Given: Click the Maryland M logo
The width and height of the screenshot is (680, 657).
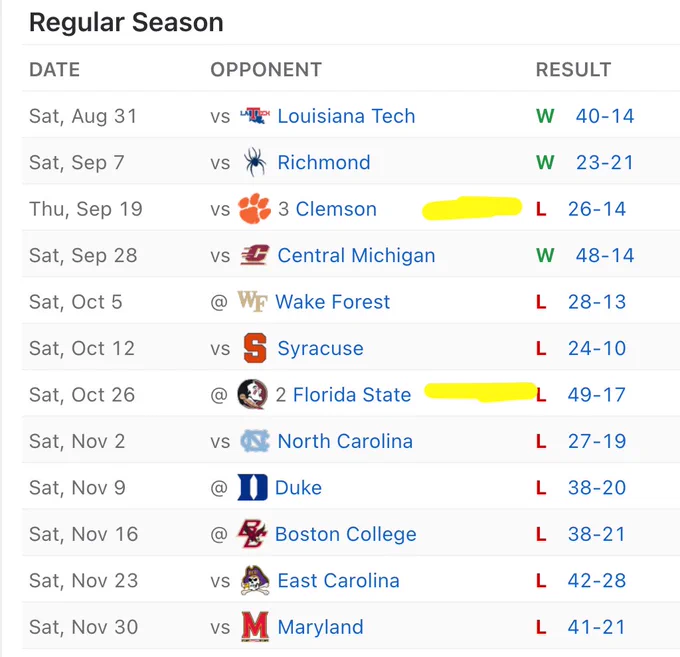Looking at the screenshot, I should (255, 627).
